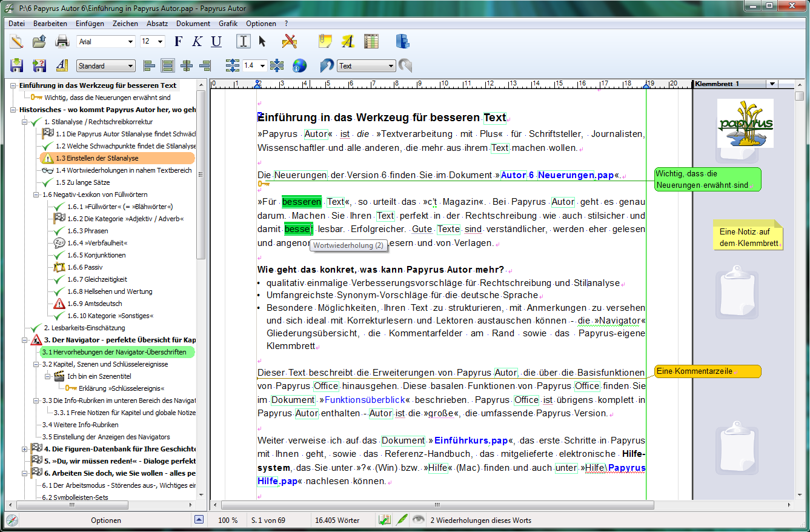
Task: Follow the 'Autor 6 Neuerungen.pap' link
Action: [557, 175]
